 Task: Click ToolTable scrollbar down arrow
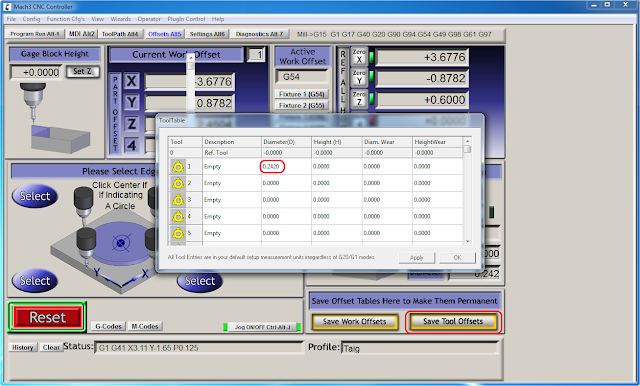(468, 242)
